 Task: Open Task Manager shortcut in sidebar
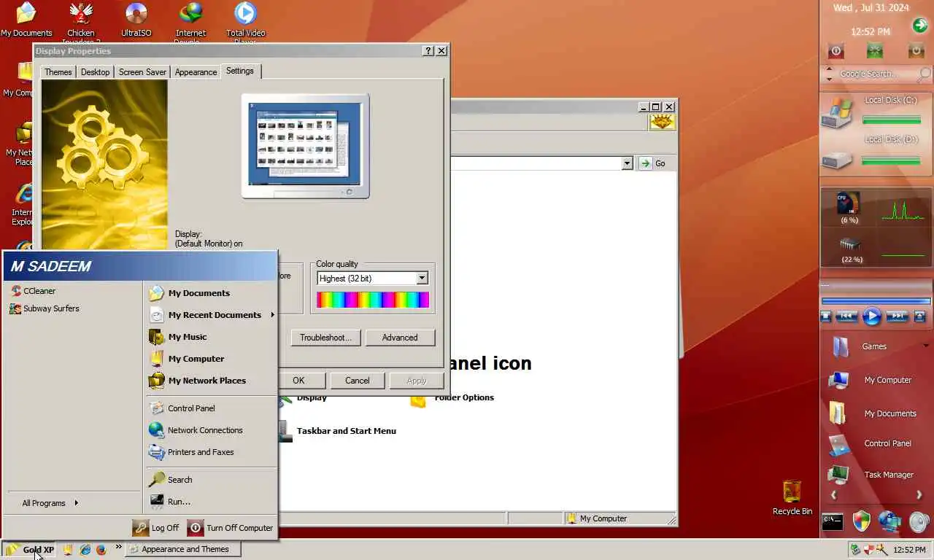[872, 475]
